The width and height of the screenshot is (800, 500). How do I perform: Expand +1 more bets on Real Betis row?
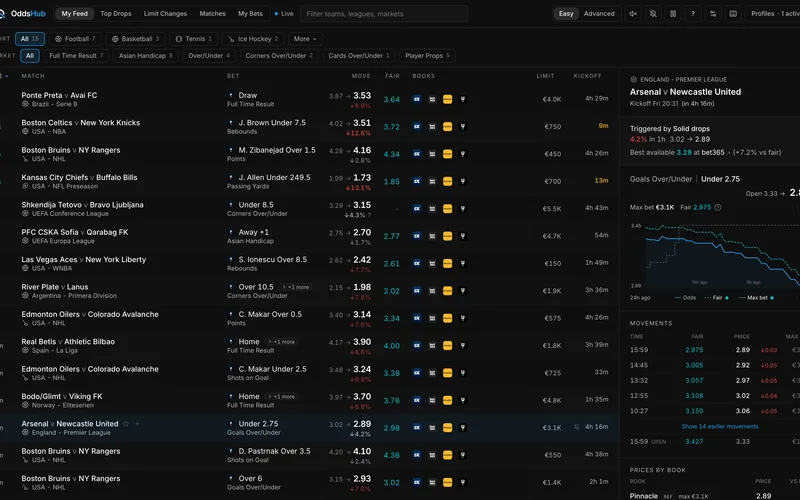281,342
